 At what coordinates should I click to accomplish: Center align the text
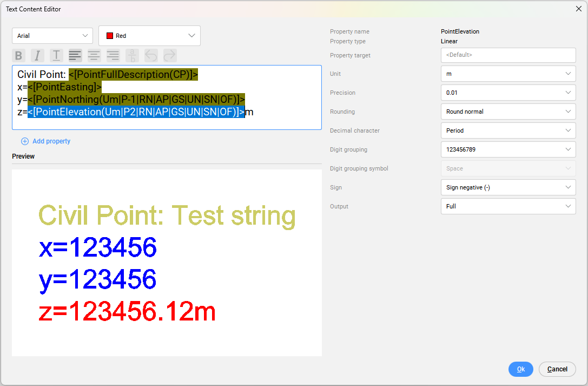[x=94, y=55]
